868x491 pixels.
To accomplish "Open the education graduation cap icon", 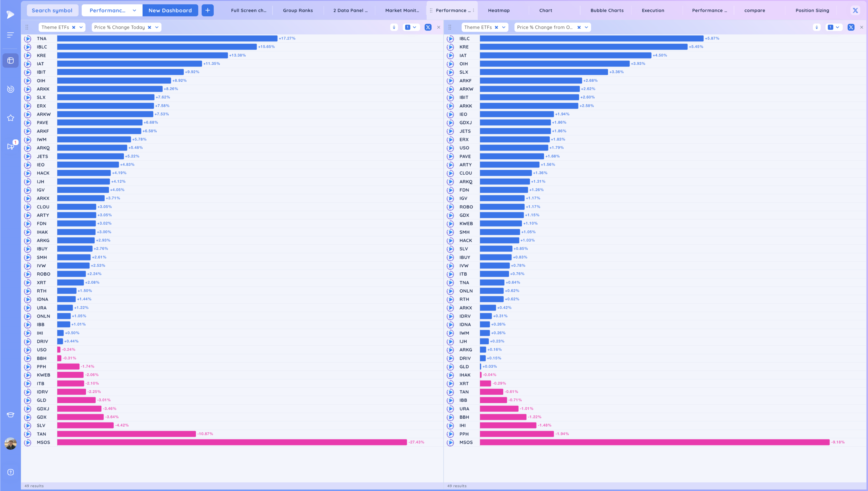I will pyautogui.click(x=10, y=415).
